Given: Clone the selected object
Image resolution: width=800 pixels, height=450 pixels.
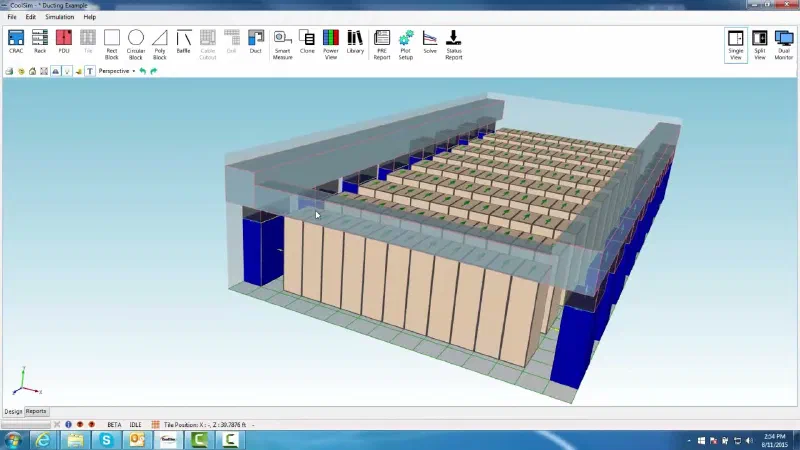Looking at the screenshot, I should (307, 41).
